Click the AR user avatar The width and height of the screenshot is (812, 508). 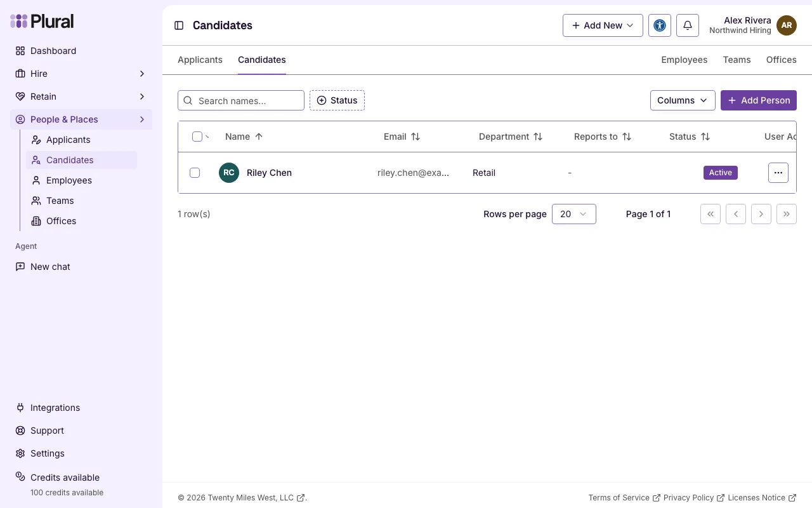point(787,25)
